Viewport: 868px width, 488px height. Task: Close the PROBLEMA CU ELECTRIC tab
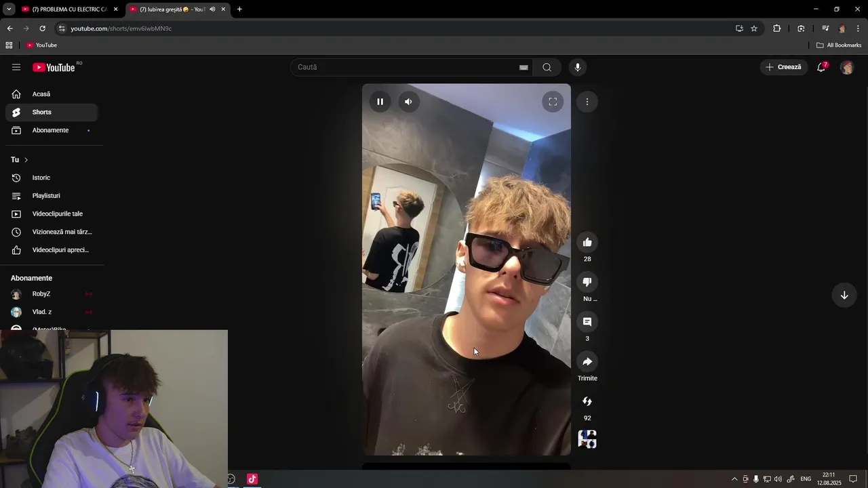(x=115, y=9)
